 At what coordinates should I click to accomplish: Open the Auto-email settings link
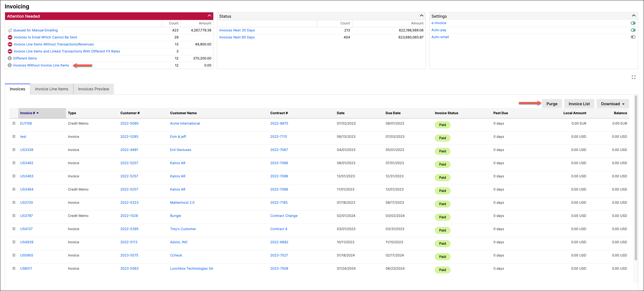440,37
